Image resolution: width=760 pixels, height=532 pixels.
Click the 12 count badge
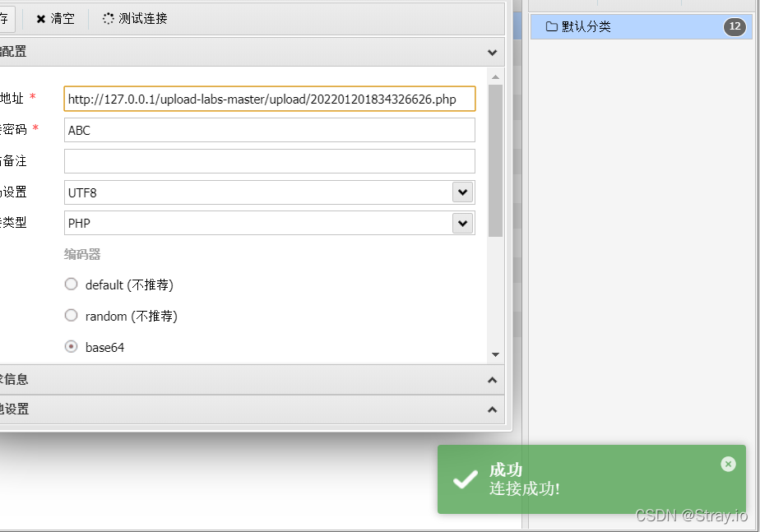click(735, 26)
